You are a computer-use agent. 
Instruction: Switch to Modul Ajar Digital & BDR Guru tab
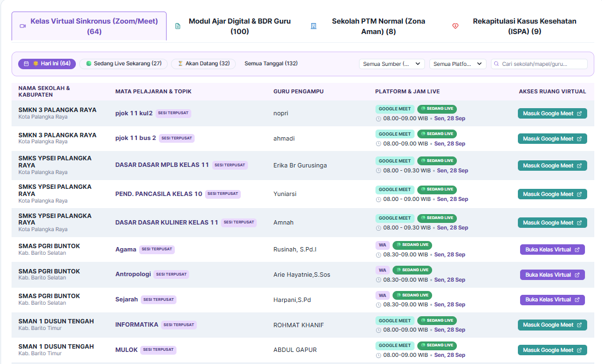[x=234, y=26]
